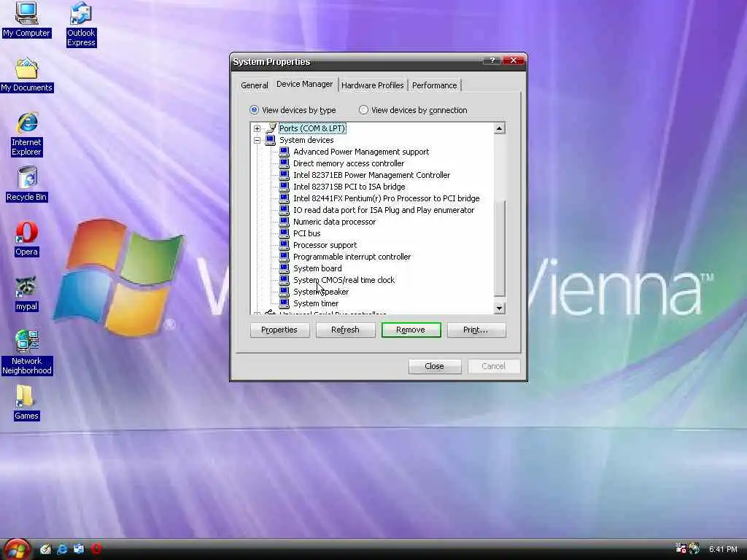Select Intel 82371SB PCI to ISA bridge
Viewport: 747px width, 560px height.
click(x=349, y=187)
